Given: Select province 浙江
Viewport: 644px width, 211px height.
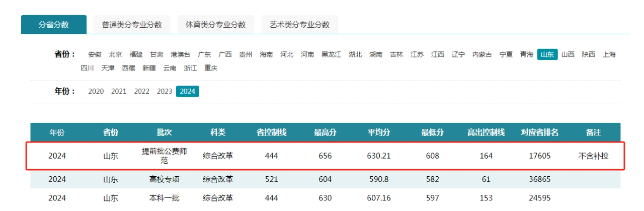Looking at the screenshot, I should pos(191,68).
